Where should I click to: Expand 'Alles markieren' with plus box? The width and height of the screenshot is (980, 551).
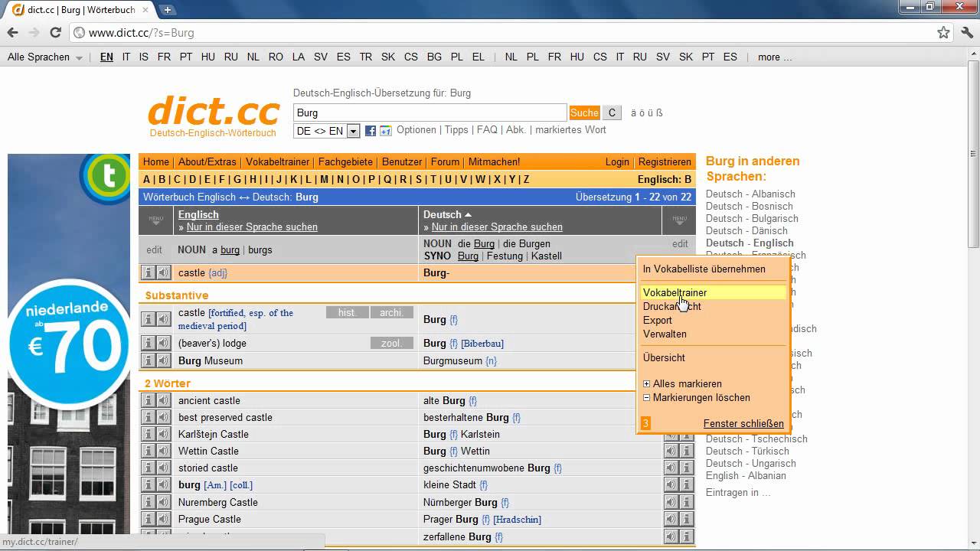(646, 384)
